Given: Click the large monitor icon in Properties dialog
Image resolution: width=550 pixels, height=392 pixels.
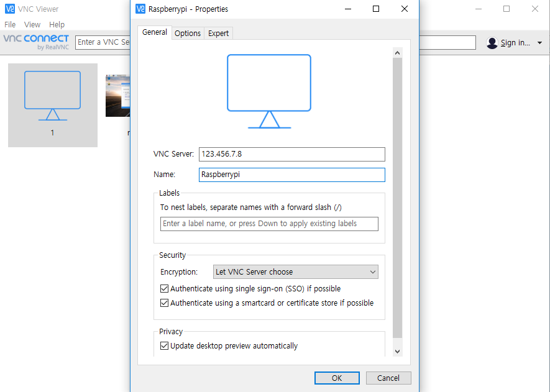Looking at the screenshot, I should (x=269, y=91).
